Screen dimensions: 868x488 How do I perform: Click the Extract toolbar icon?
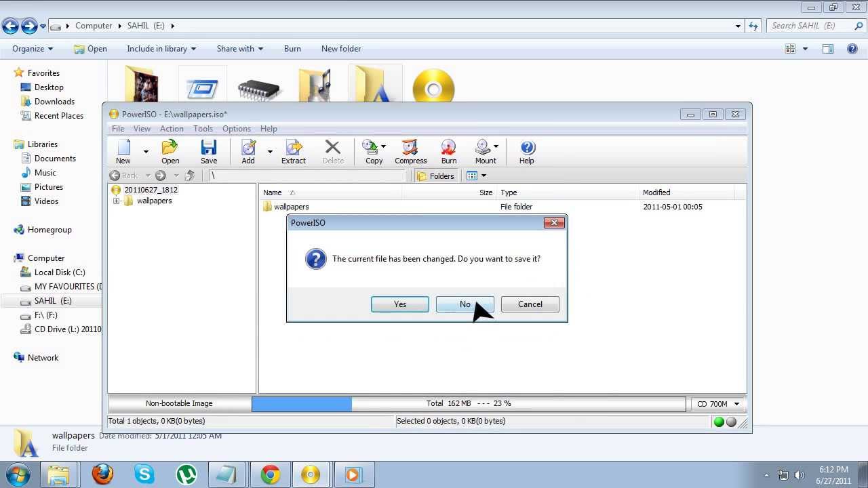[x=294, y=152]
